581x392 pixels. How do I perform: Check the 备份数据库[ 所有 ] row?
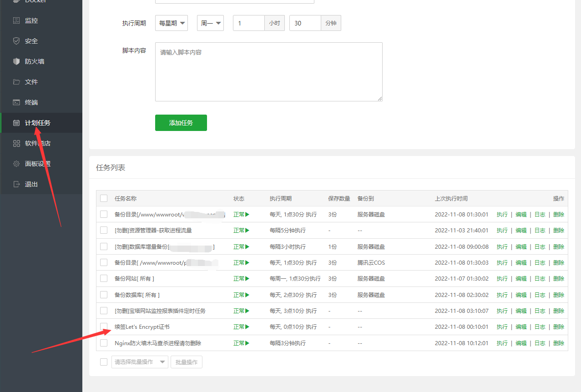[104, 295]
